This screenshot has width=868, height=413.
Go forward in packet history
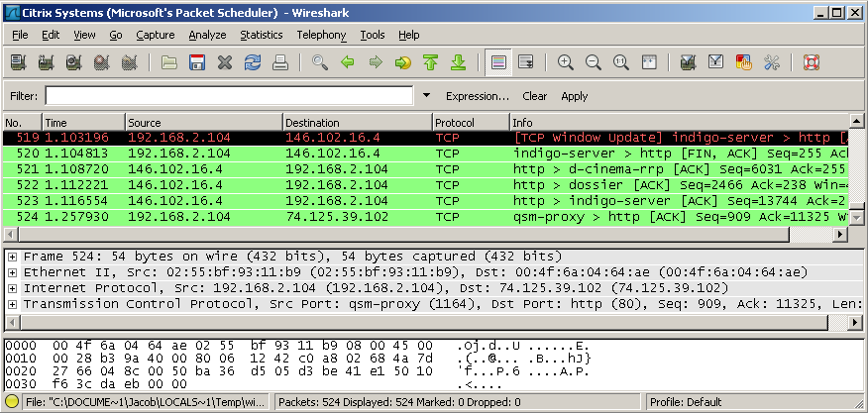tap(376, 62)
